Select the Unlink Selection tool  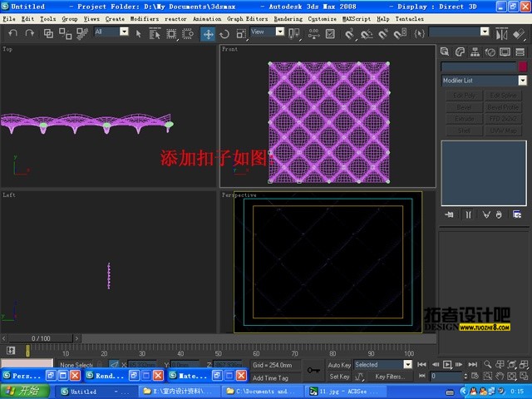point(65,33)
